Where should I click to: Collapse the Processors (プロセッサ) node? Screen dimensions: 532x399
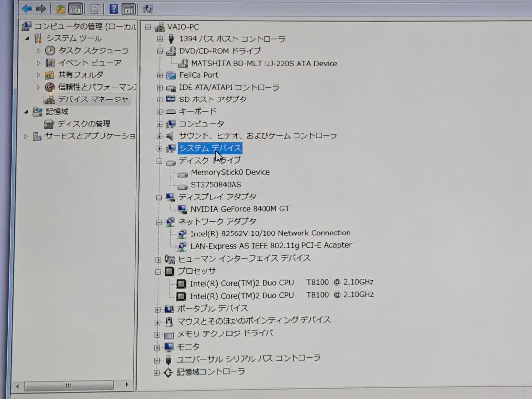coord(158,272)
